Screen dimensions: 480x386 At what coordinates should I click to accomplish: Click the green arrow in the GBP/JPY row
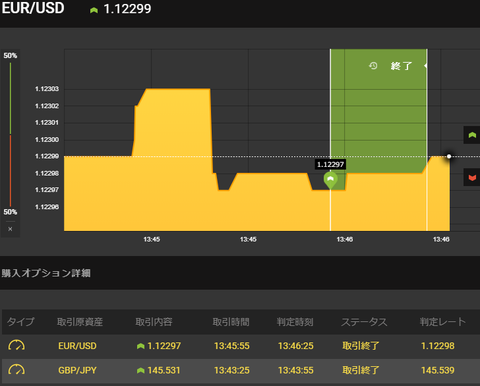pyautogui.click(x=141, y=370)
